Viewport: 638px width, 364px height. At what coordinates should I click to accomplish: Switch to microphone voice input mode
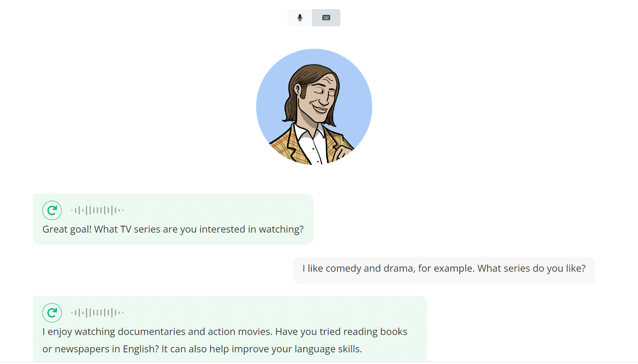(x=300, y=18)
